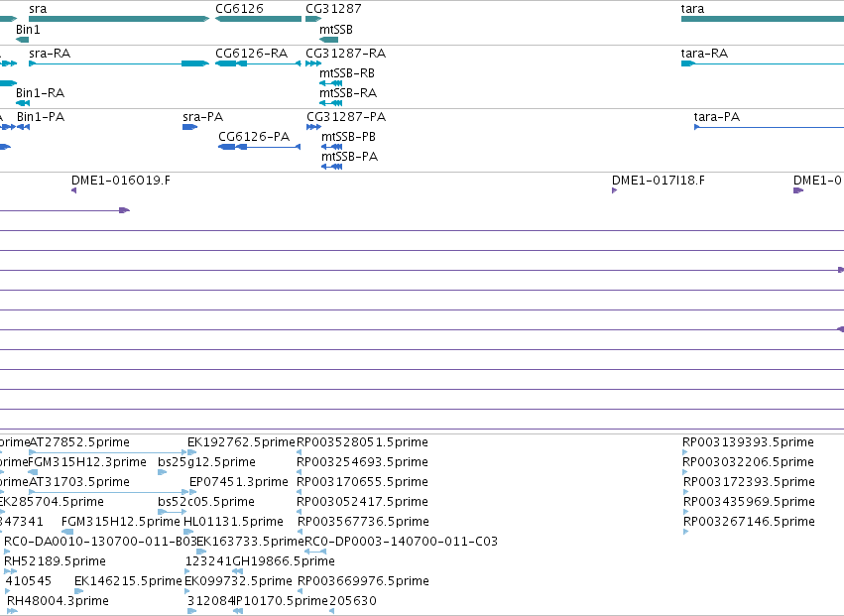Screen dimensions: 844x616
Task: Click the HL01131.5prime EST label
Action: 233,522
